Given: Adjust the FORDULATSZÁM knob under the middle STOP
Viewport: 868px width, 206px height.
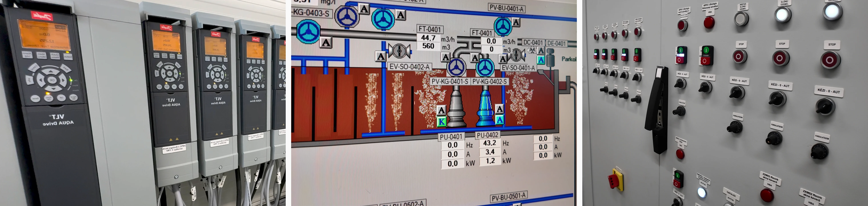Looking at the screenshot, I should tap(774, 138).
